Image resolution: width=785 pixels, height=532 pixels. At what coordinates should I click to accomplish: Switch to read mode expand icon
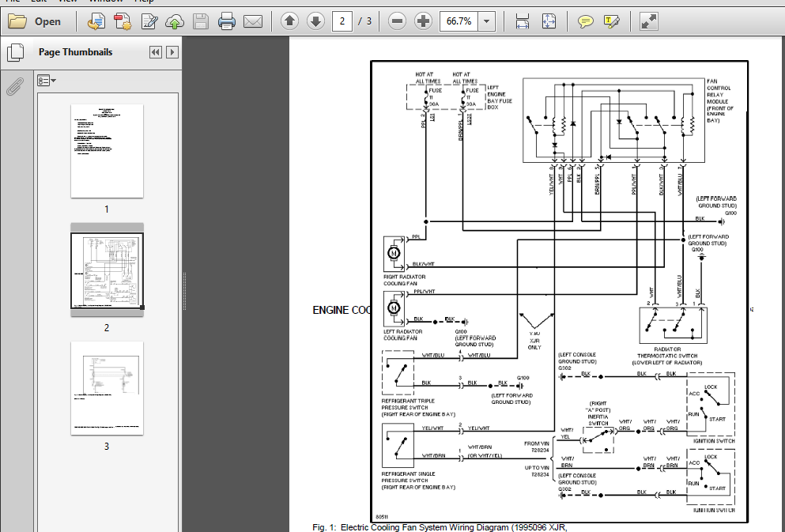coord(648,21)
